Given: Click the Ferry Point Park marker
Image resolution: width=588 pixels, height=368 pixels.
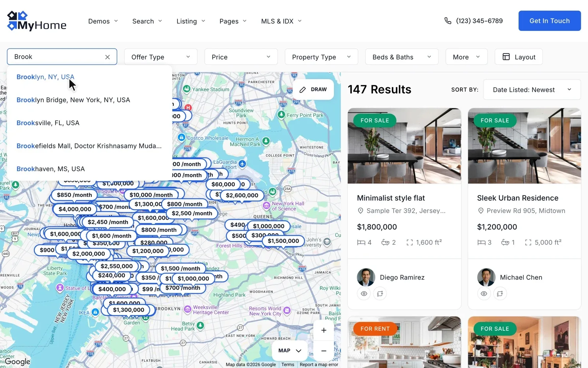Looking at the screenshot, I should pyautogui.click(x=281, y=114).
